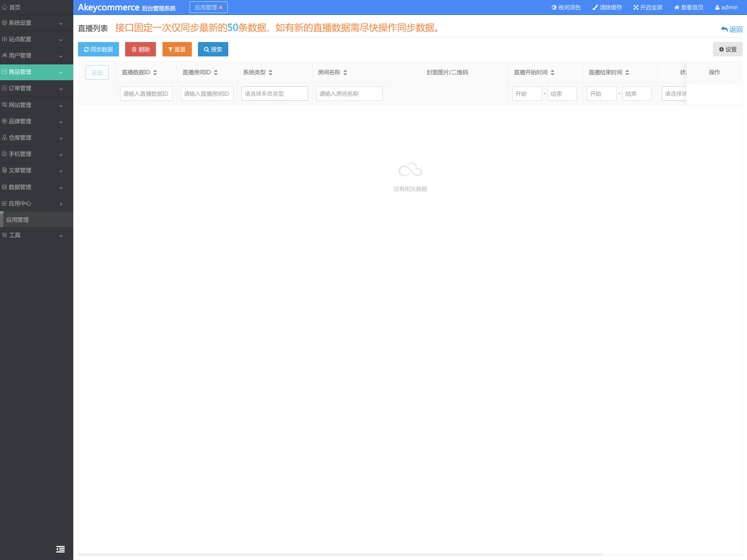
Task: Sort by 直播结束时间 column arrows
Action: pyautogui.click(x=627, y=72)
